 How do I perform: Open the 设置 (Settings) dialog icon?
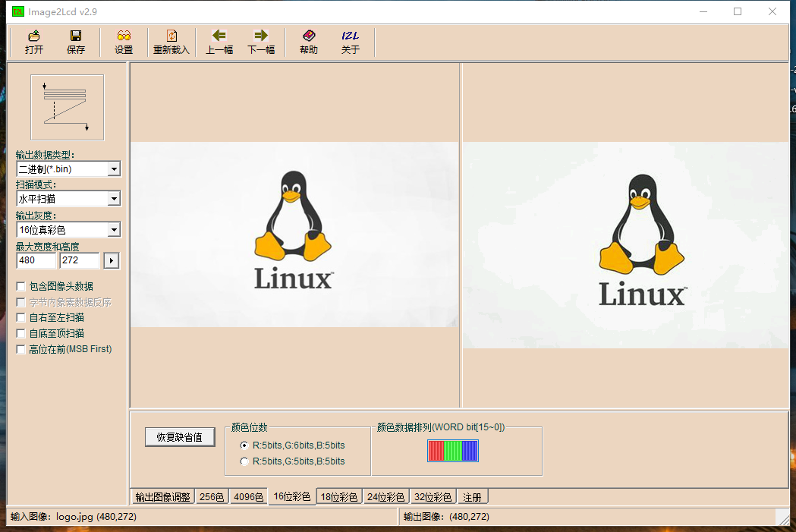[x=123, y=42]
